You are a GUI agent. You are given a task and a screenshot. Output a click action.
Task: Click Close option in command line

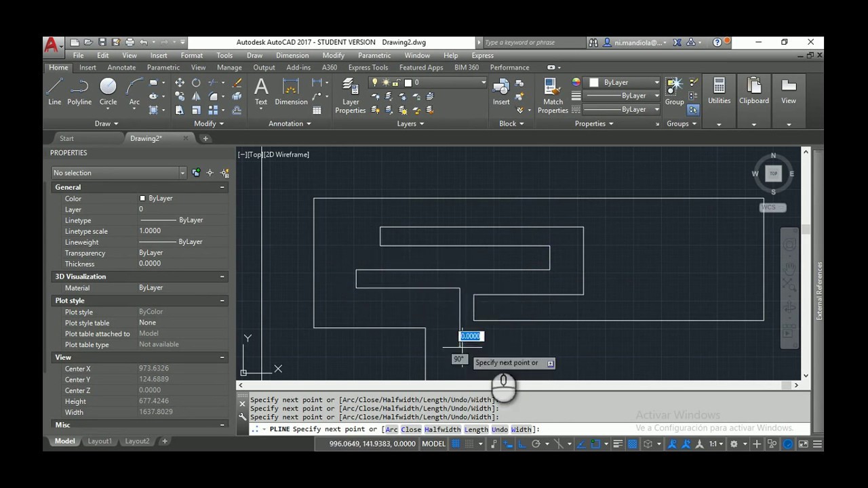(x=411, y=429)
